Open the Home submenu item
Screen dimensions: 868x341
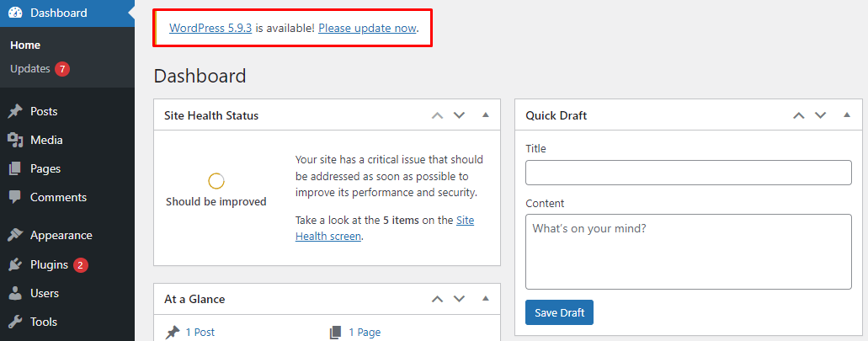[x=25, y=45]
